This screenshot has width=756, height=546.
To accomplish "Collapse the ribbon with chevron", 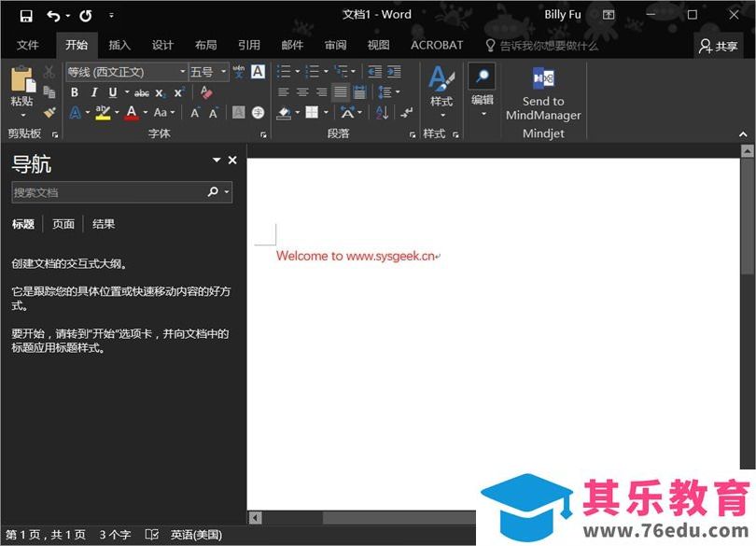I will point(743,134).
